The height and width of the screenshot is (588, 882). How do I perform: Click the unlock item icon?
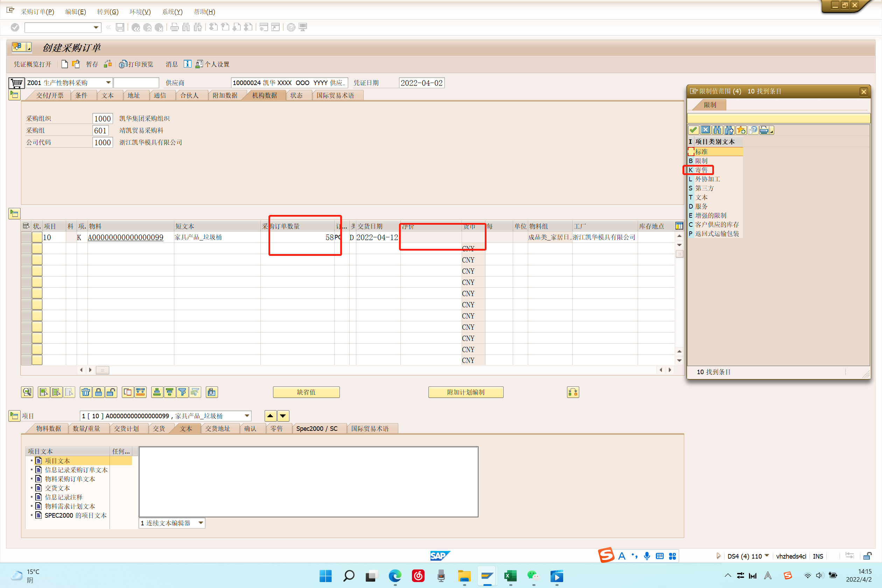[x=111, y=392]
